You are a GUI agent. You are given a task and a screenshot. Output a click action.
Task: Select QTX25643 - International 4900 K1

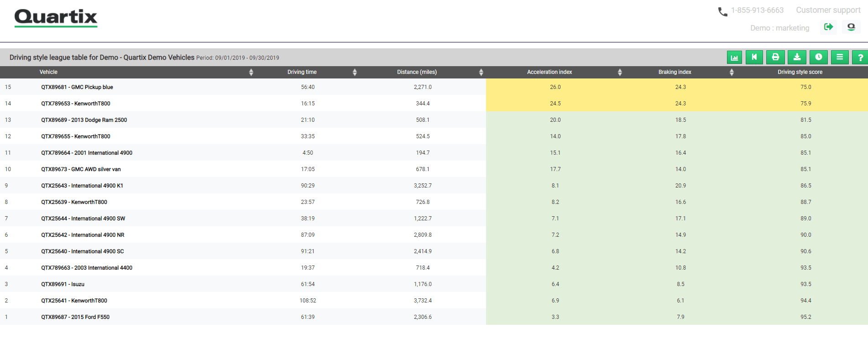(82, 186)
